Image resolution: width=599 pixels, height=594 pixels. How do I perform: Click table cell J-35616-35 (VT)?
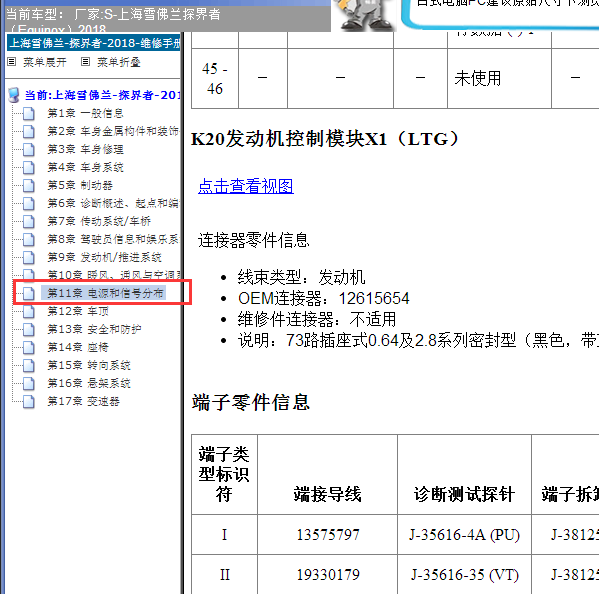click(465, 575)
